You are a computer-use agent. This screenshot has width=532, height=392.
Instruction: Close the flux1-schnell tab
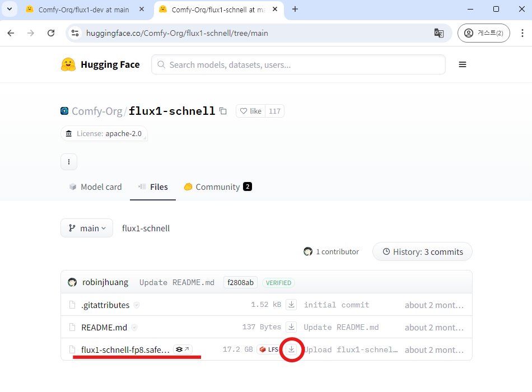click(275, 9)
